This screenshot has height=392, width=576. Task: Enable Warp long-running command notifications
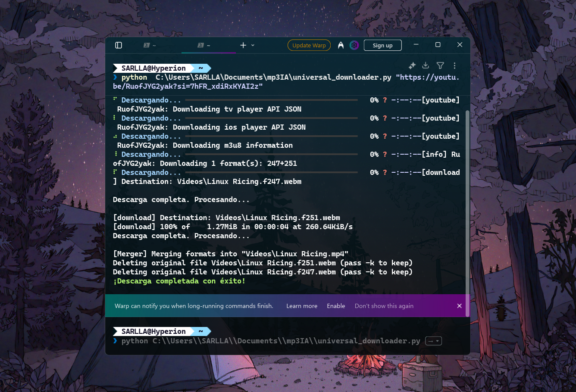(336, 306)
